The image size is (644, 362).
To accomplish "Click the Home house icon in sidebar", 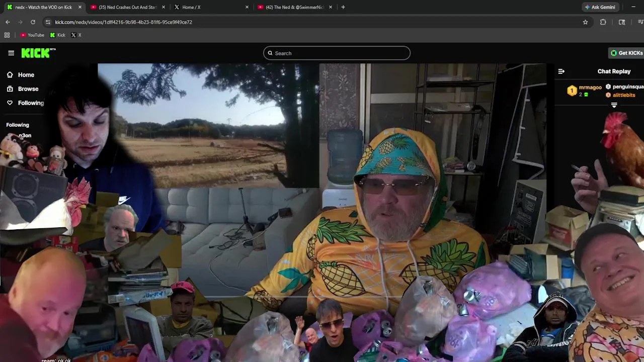I will click(10, 74).
